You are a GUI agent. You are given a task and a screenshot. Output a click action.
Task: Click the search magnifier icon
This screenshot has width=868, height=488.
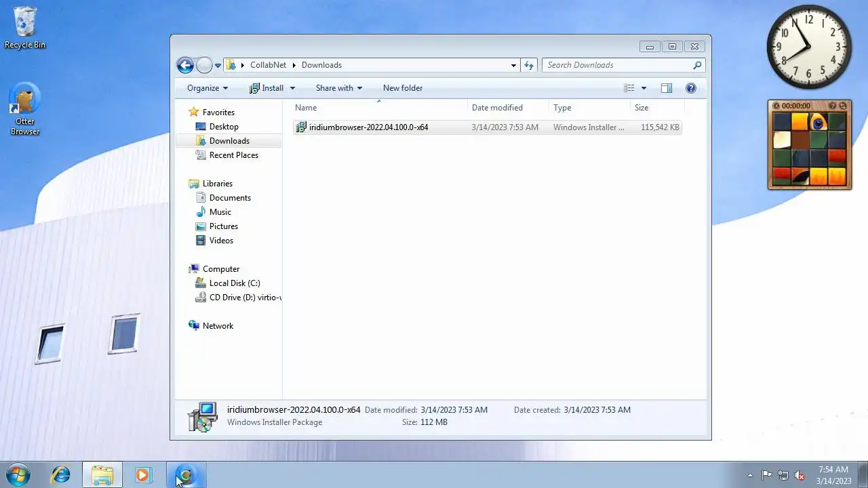697,65
